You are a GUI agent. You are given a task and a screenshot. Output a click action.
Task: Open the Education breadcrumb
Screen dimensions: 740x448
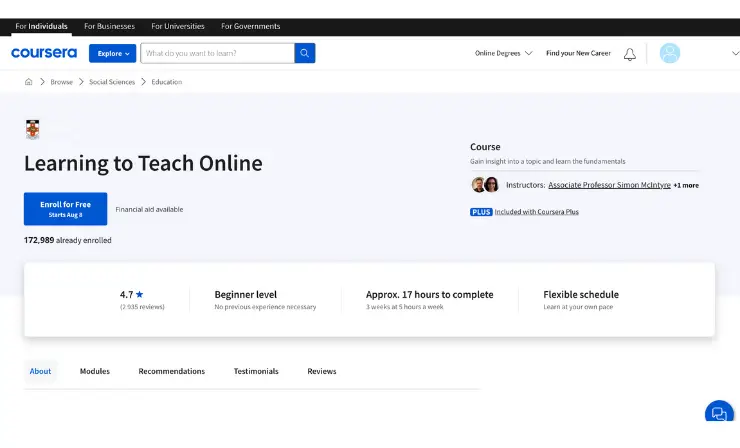pyautogui.click(x=167, y=82)
